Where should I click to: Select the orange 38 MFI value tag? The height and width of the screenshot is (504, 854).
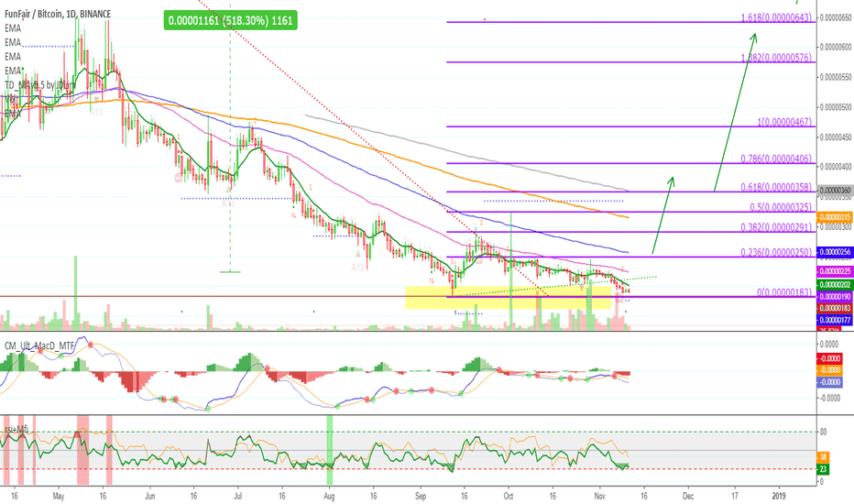click(823, 457)
